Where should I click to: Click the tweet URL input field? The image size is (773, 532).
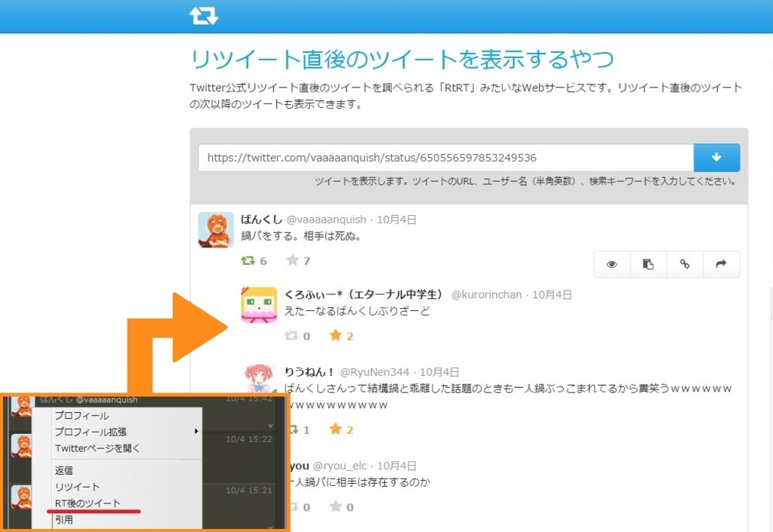coord(445,157)
